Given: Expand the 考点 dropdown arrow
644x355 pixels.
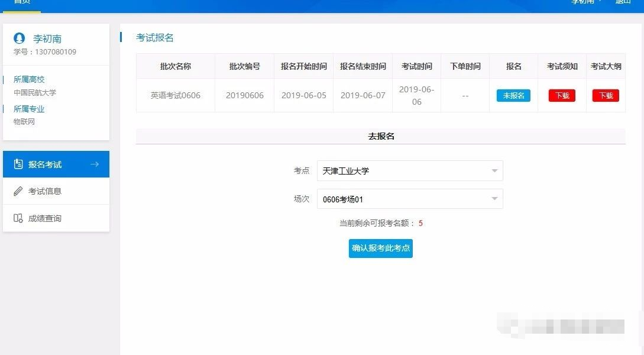Looking at the screenshot, I should [x=494, y=171].
